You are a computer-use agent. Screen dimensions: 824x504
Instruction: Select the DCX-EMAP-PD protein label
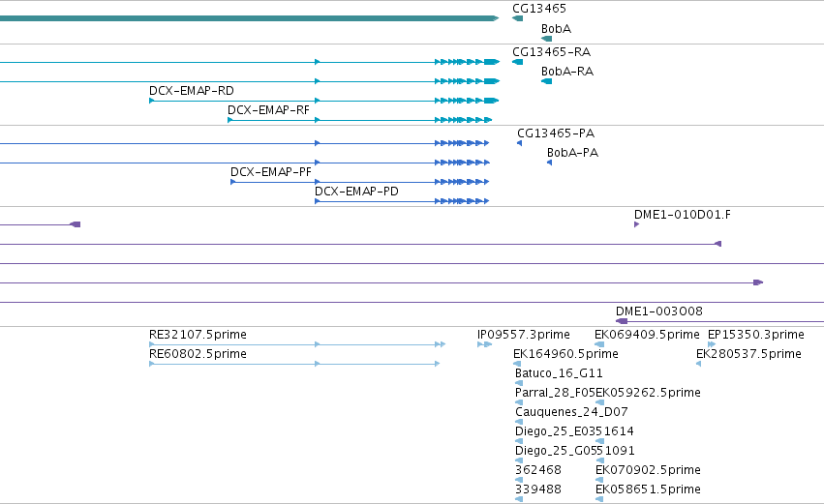point(356,192)
